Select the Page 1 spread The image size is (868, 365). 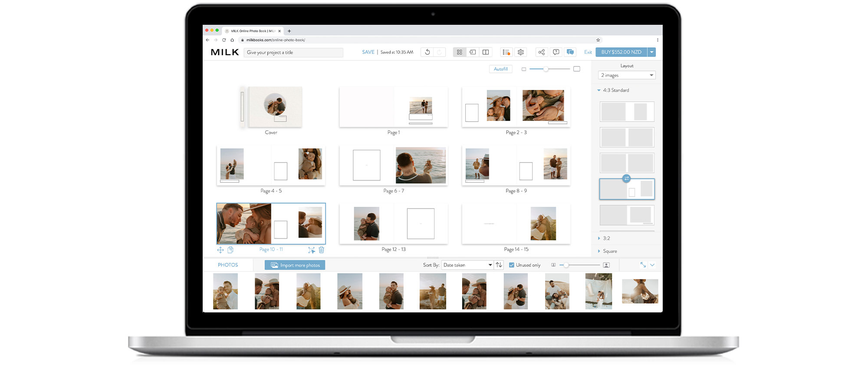pyautogui.click(x=394, y=107)
